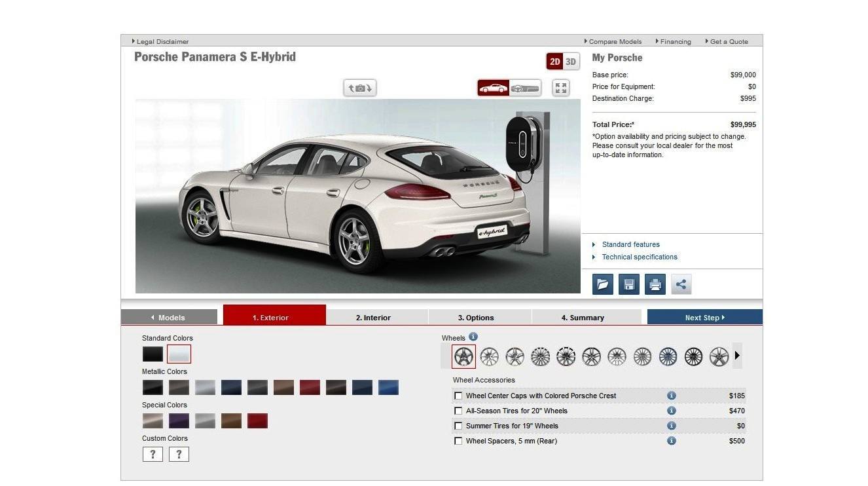Pick the second custom color question-mark box
868x486 pixels.
tap(179, 454)
